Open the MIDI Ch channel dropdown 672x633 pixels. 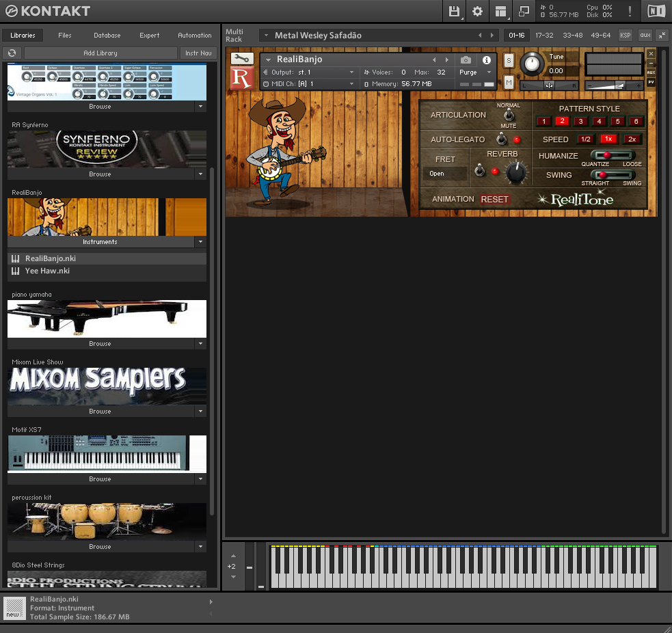point(310,84)
